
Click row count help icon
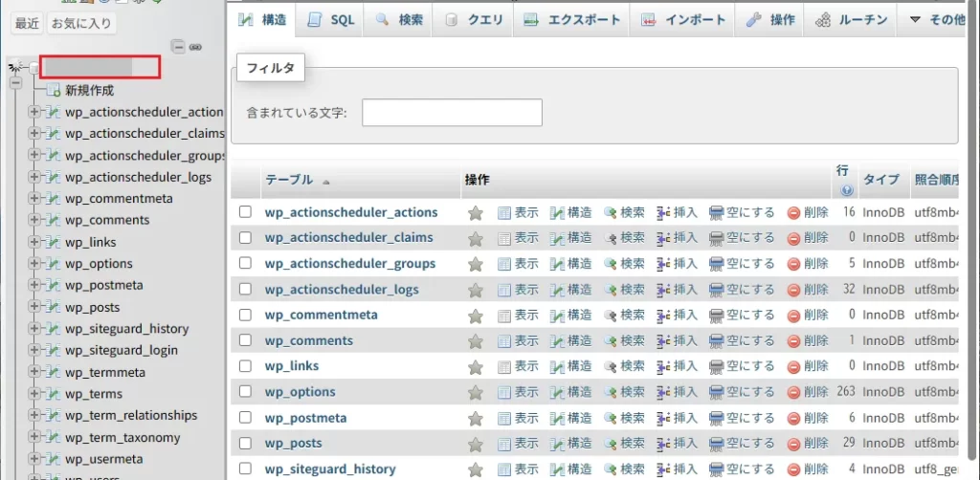[847, 191]
